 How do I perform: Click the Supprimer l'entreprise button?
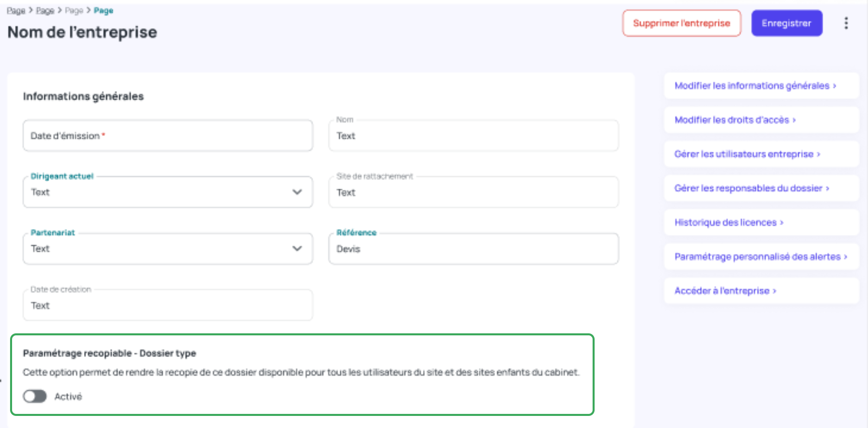point(681,23)
